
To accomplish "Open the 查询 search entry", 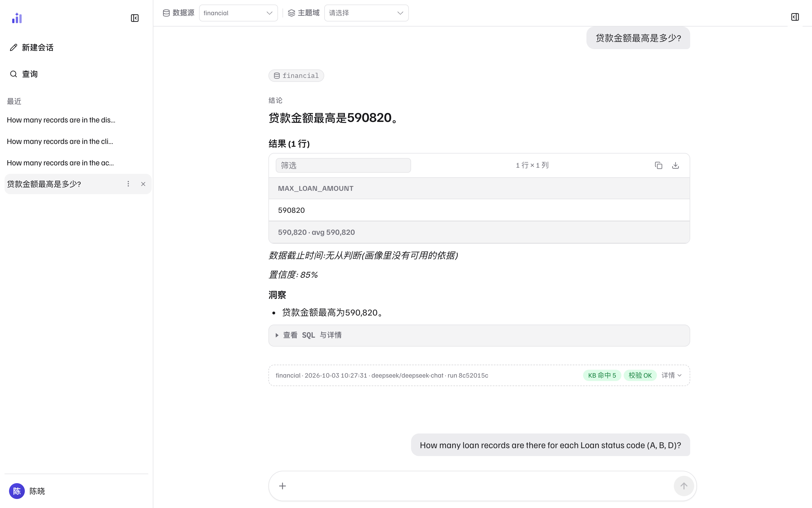I will coord(24,74).
